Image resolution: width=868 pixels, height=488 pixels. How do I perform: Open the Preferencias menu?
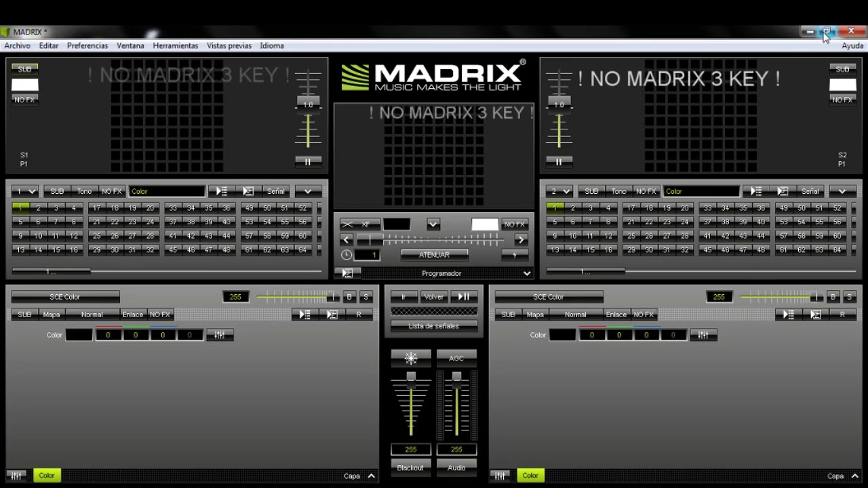(87, 45)
